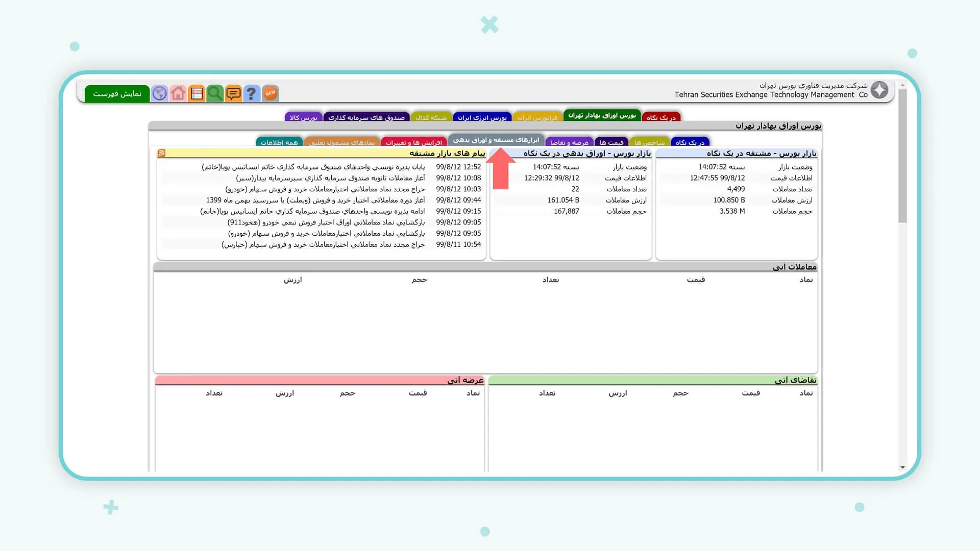Click the Tehran Securities Exchange logo icon
This screenshot has width=980, height=551.
(x=879, y=90)
